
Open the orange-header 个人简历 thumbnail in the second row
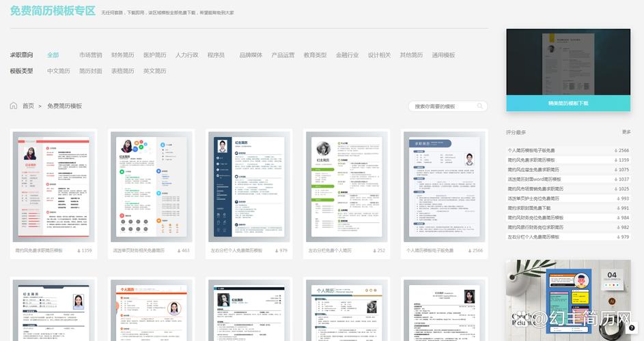click(151, 310)
